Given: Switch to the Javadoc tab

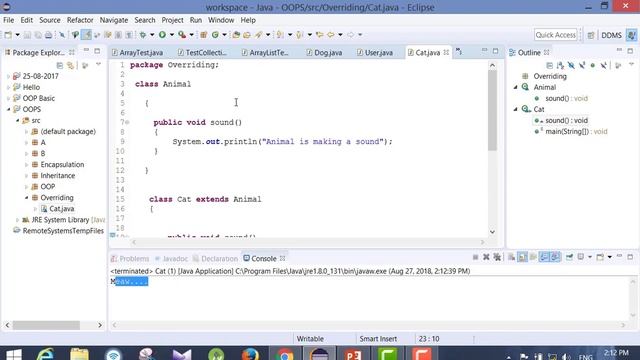Looking at the screenshot, I should (x=171, y=259).
